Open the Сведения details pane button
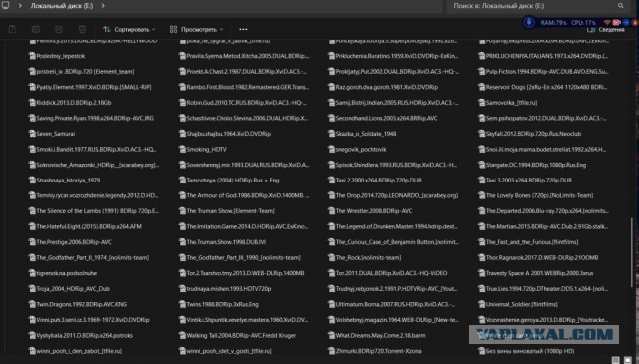 (606, 30)
